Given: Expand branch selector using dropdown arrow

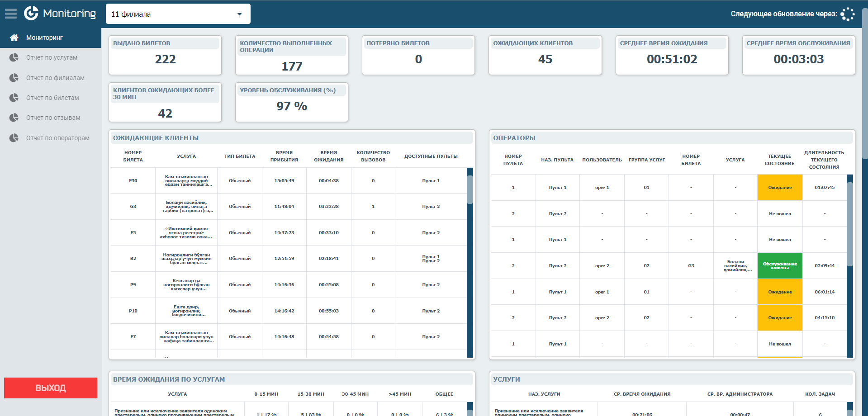Looking at the screenshot, I should [239, 14].
